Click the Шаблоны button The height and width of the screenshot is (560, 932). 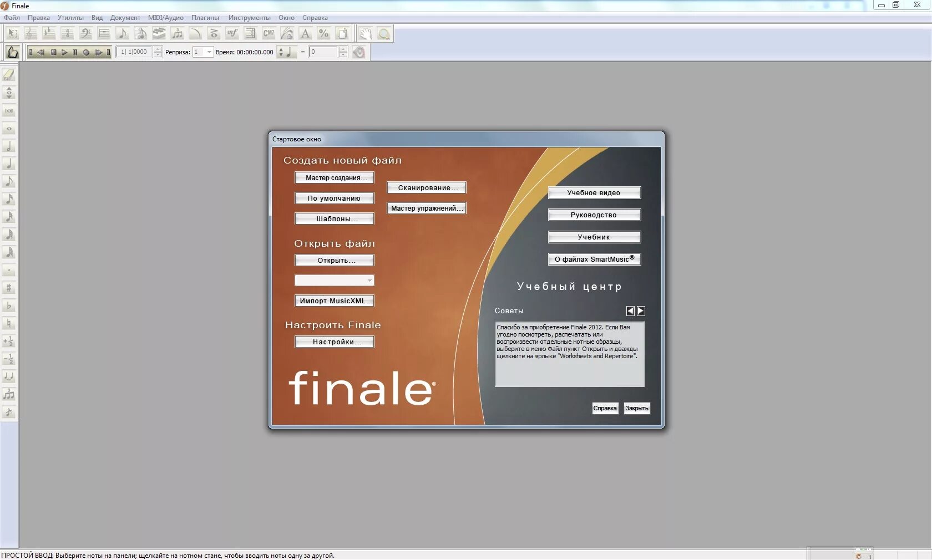tap(335, 218)
